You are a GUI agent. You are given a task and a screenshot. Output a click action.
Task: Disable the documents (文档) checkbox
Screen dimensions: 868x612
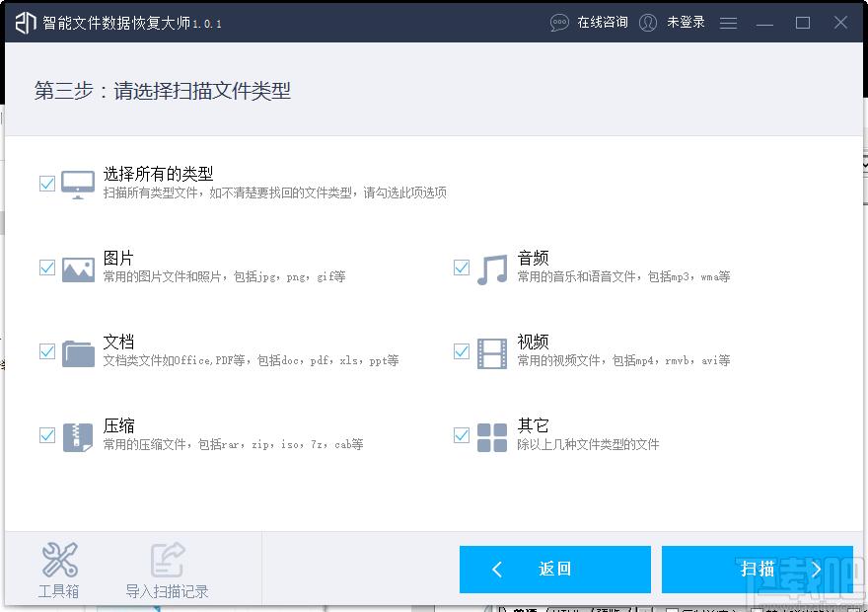47,351
